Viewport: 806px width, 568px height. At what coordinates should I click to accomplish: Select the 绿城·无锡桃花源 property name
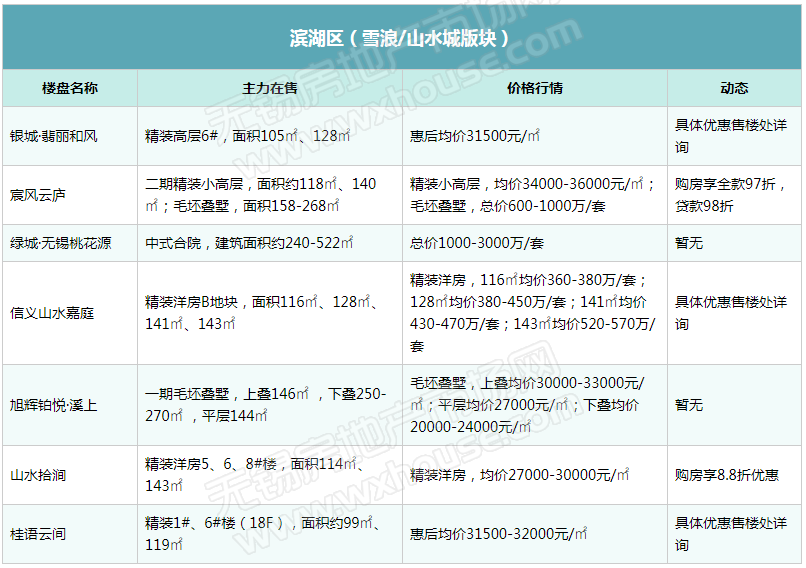coord(60,244)
